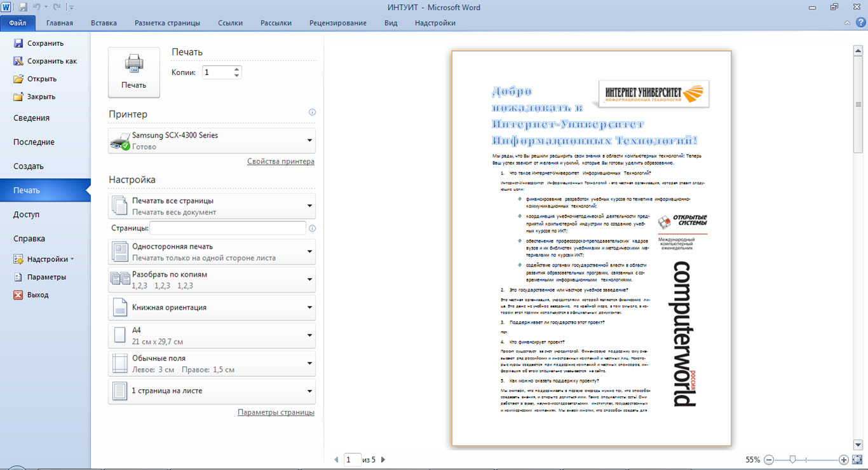
Task: Click the zoom slider handle
Action: click(x=792, y=459)
